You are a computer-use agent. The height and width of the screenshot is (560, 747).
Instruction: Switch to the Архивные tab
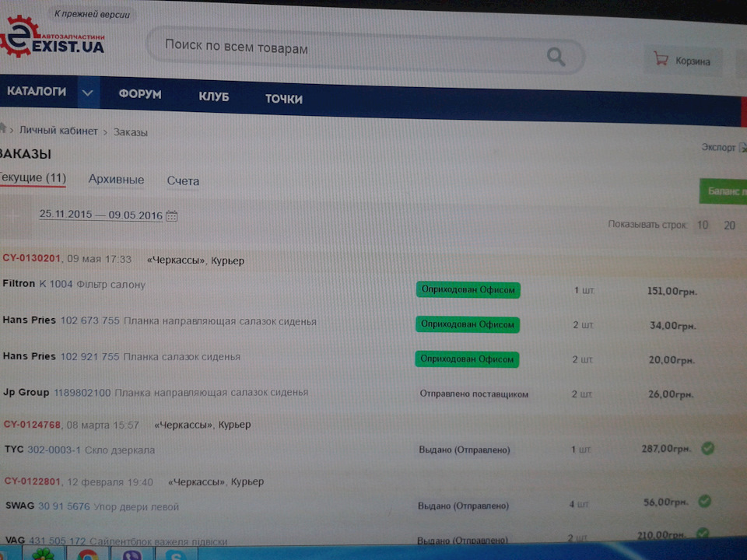pyautogui.click(x=116, y=180)
